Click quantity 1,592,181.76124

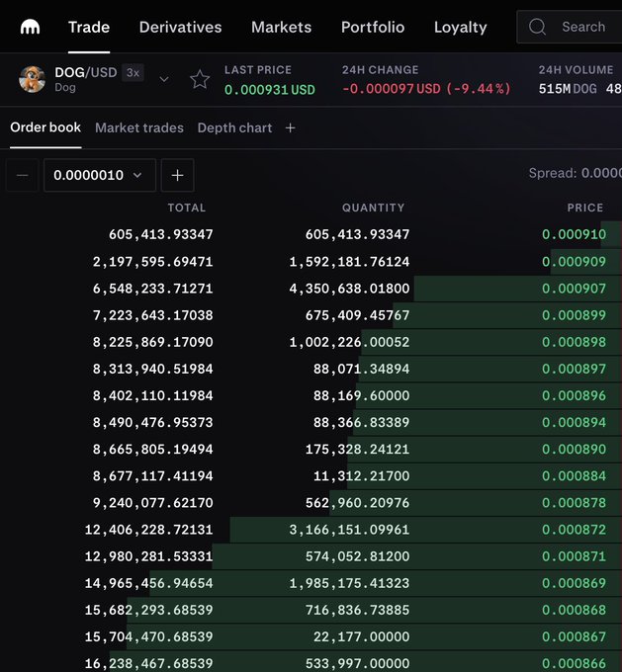pos(349,262)
